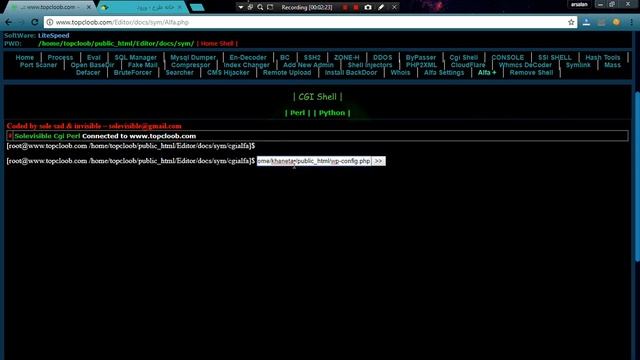The width and height of the screenshot is (640, 360).
Task: Click the orange extension icon in toolbar
Action: [616, 22]
